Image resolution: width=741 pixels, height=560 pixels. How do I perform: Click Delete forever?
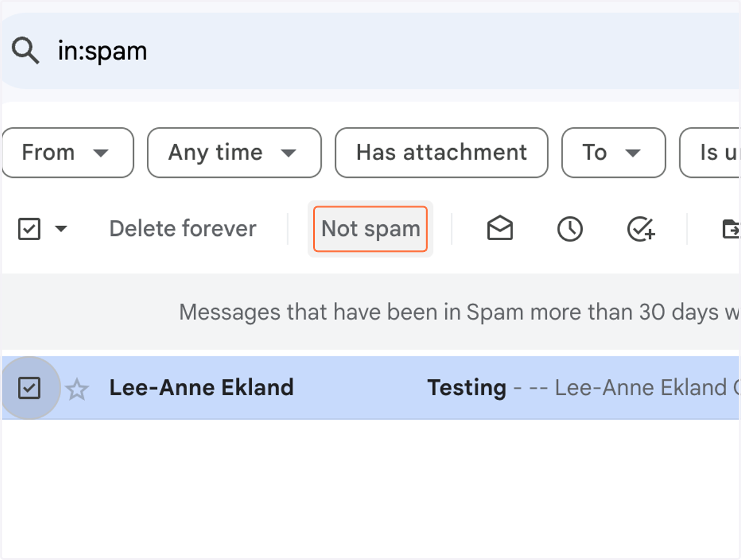[x=183, y=229]
